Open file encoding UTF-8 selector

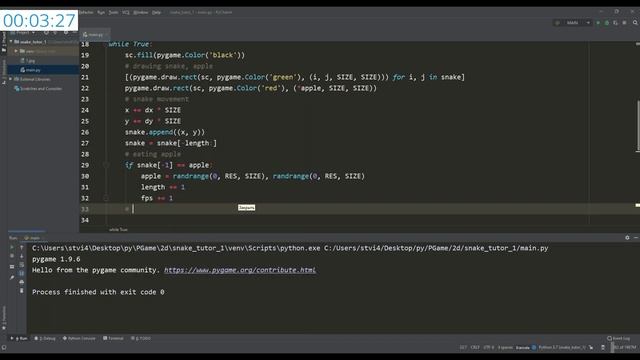click(489, 348)
